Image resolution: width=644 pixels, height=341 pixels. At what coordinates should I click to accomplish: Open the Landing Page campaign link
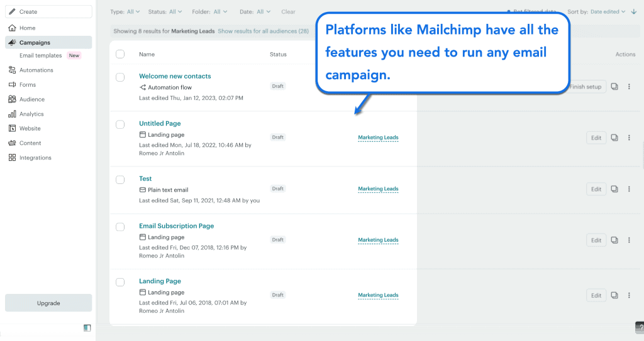(160, 281)
